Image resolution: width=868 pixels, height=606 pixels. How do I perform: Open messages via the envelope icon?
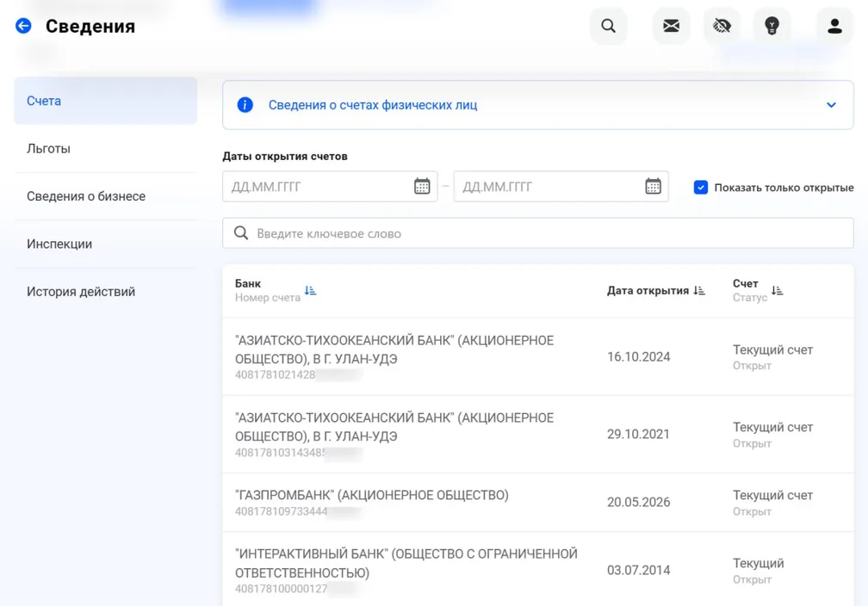click(671, 26)
